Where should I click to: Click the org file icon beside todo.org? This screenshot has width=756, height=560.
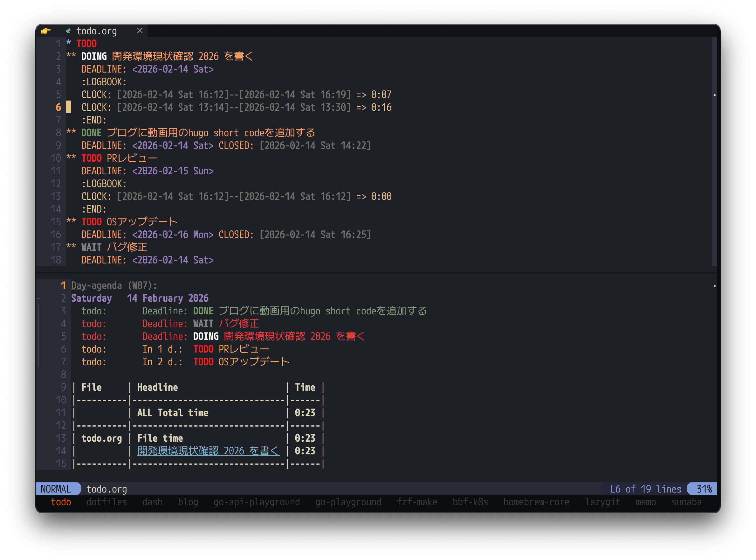pyautogui.click(x=68, y=31)
